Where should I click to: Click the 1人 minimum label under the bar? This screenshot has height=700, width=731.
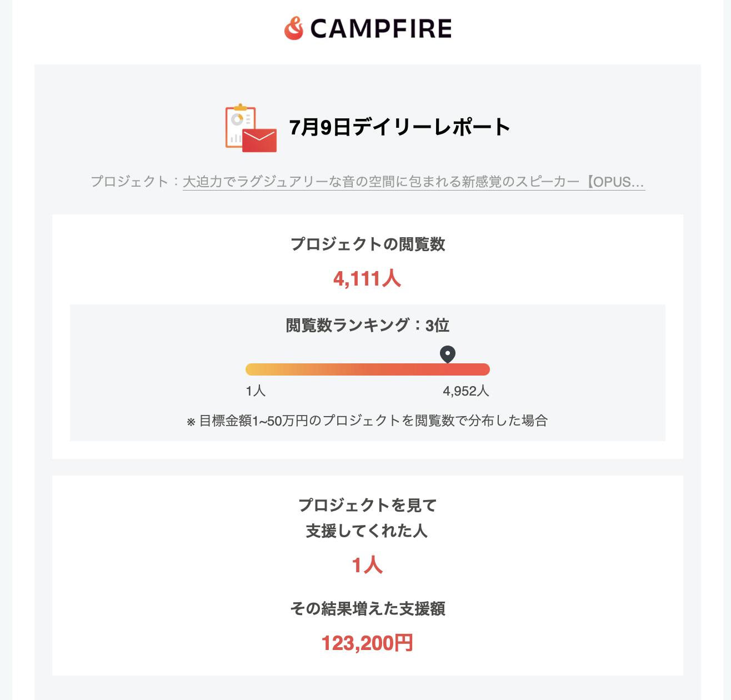[256, 391]
